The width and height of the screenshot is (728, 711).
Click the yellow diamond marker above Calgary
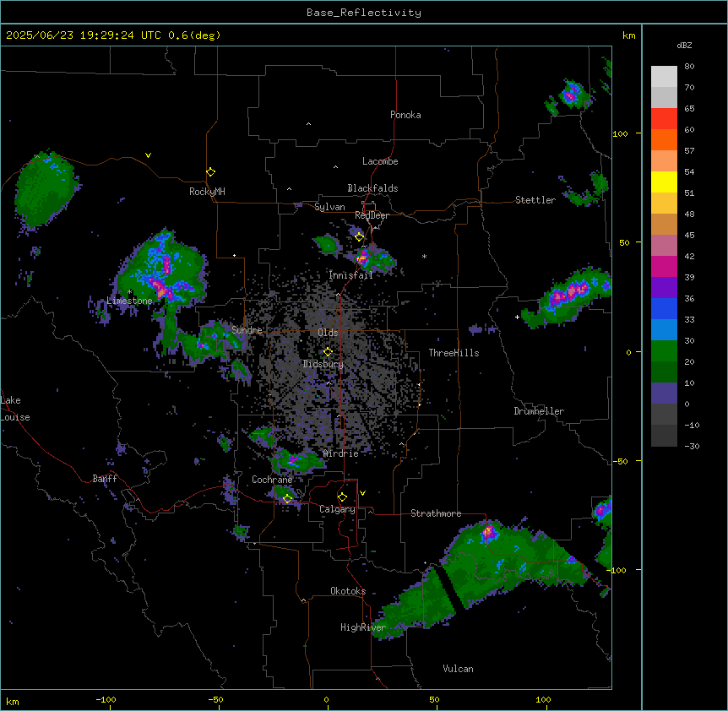pyautogui.click(x=343, y=497)
